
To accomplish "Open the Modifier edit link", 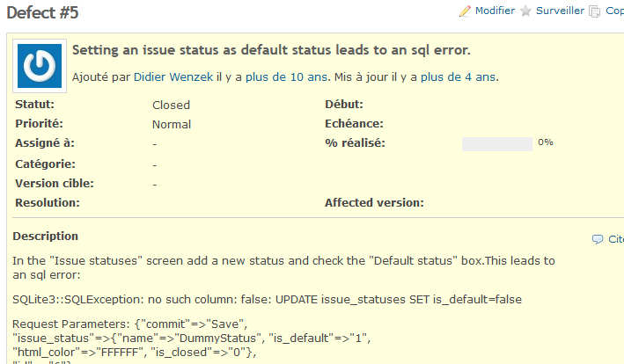I will point(495,11).
